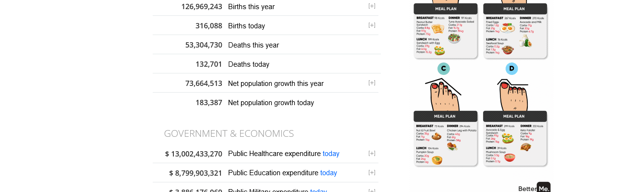Click the pumpkin soup bowl icon

coord(437,159)
